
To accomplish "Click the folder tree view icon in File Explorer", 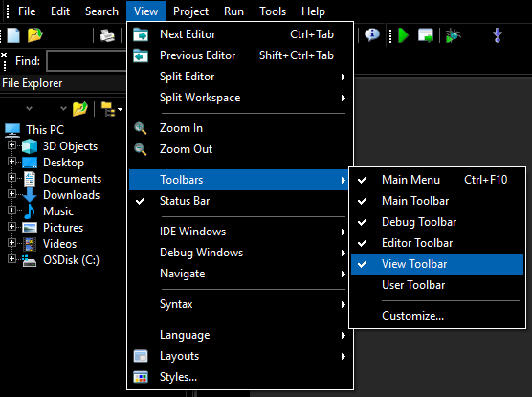I will [x=109, y=109].
